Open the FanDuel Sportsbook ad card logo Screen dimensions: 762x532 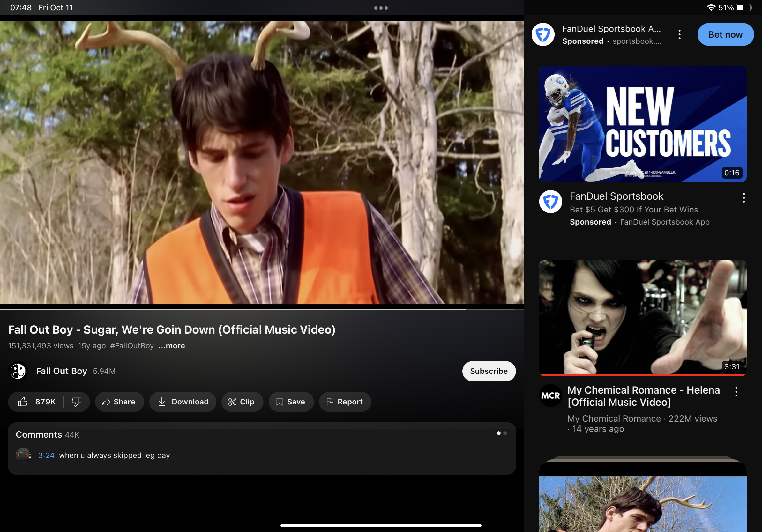[x=550, y=201]
